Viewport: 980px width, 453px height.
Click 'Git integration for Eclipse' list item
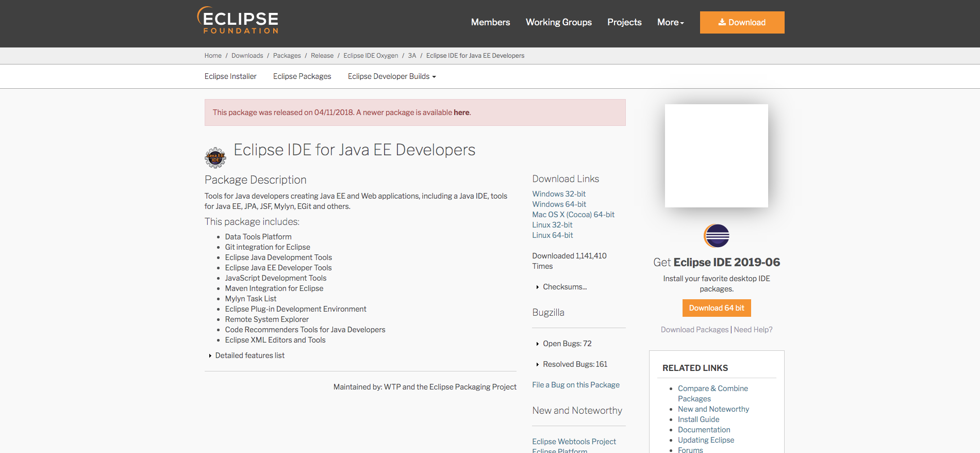(x=268, y=247)
